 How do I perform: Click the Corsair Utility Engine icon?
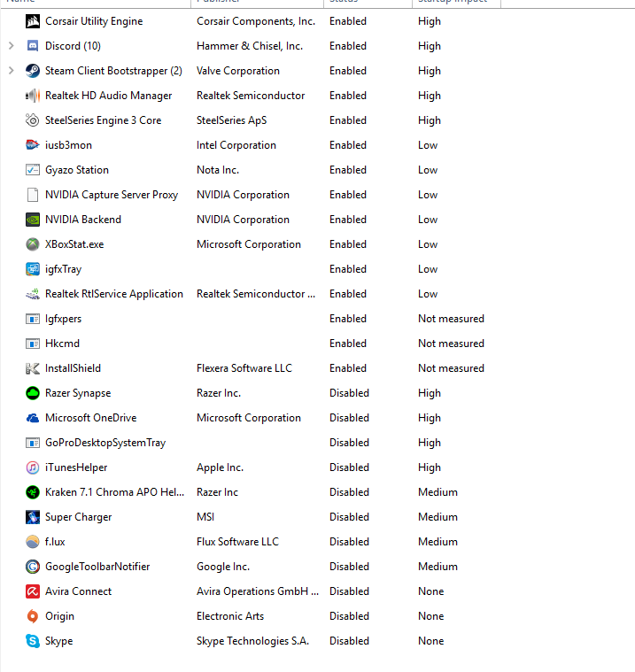click(33, 21)
